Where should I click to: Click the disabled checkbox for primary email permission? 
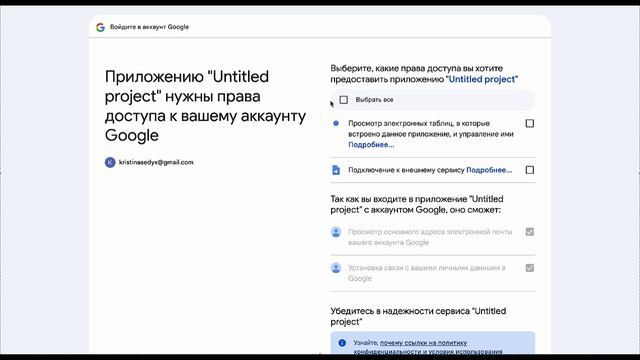coord(530,232)
